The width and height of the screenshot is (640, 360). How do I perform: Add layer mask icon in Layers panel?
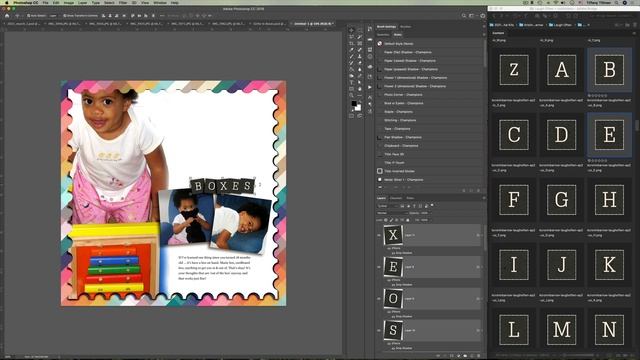pos(451,356)
